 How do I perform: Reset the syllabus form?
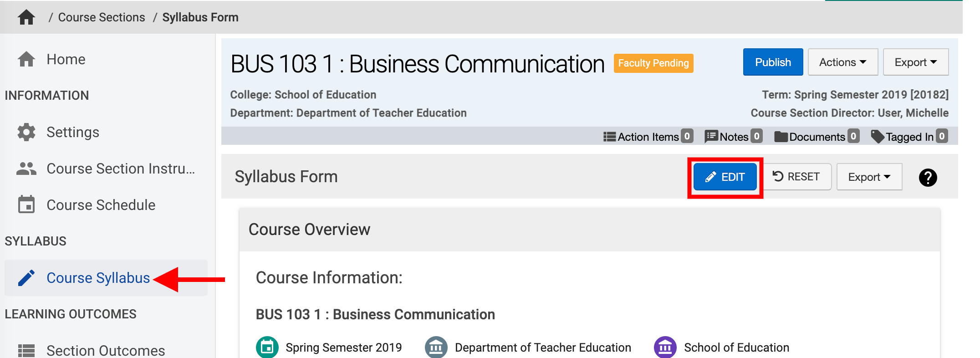(796, 177)
